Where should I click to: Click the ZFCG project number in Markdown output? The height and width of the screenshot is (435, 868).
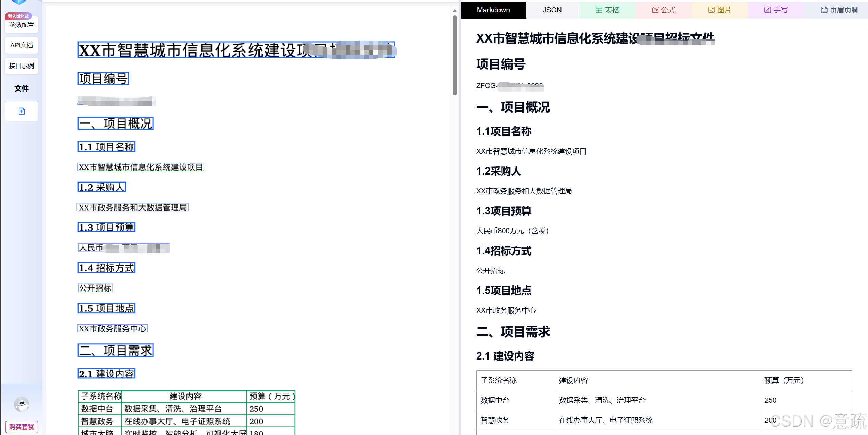(x=509, y=86)
